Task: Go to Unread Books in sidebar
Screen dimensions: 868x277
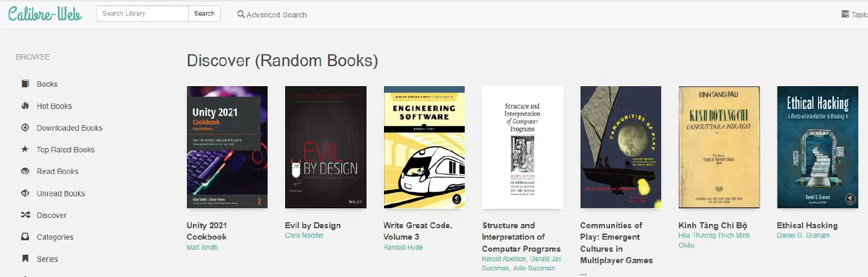Action: (61, 193)
